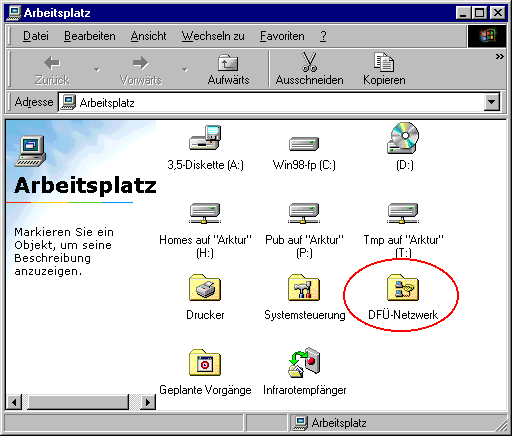Open the Ansicht menu

148,36
